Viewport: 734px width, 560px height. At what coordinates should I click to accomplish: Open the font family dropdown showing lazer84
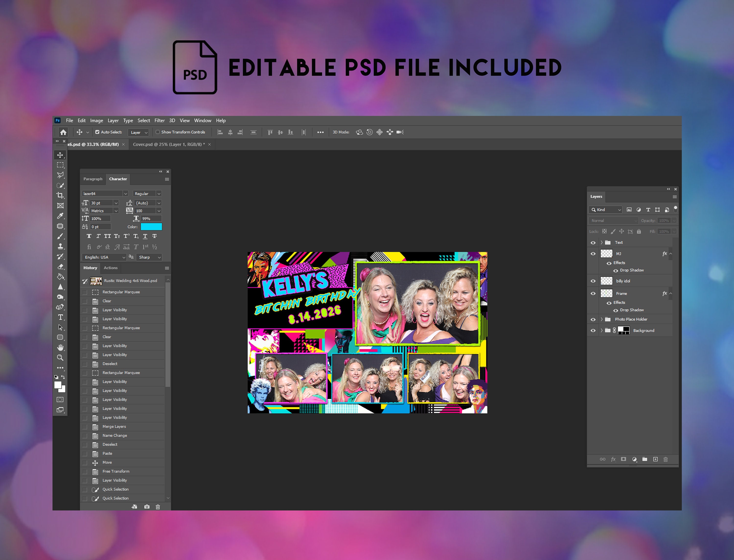126,193
